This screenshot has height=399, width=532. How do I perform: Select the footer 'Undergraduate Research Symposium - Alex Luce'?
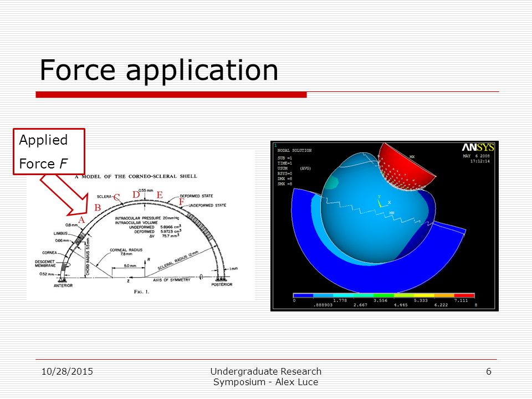click(265, 377)
